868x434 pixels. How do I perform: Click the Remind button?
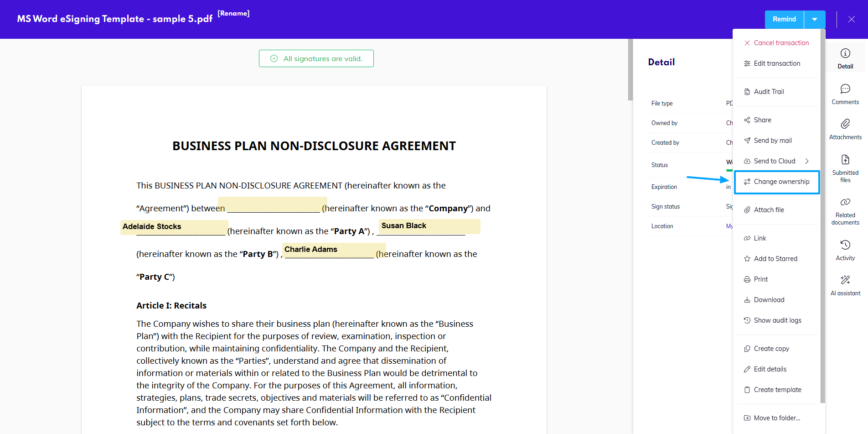click(x=784, y=19)
